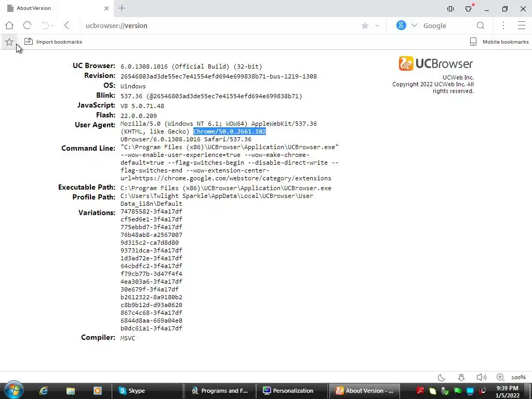Go back with the back arrow

pyautogui.click(x=67, y=25)
